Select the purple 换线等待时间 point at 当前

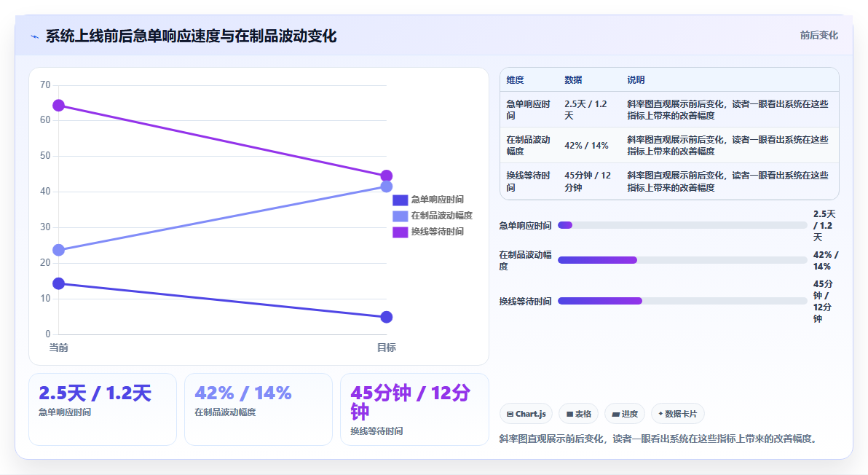[59, 105]
